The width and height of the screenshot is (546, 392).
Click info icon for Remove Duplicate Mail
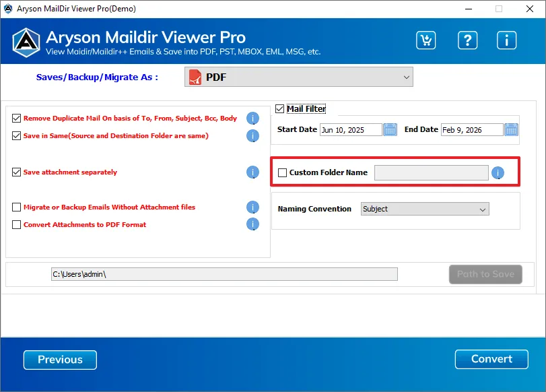coord(252,119)
